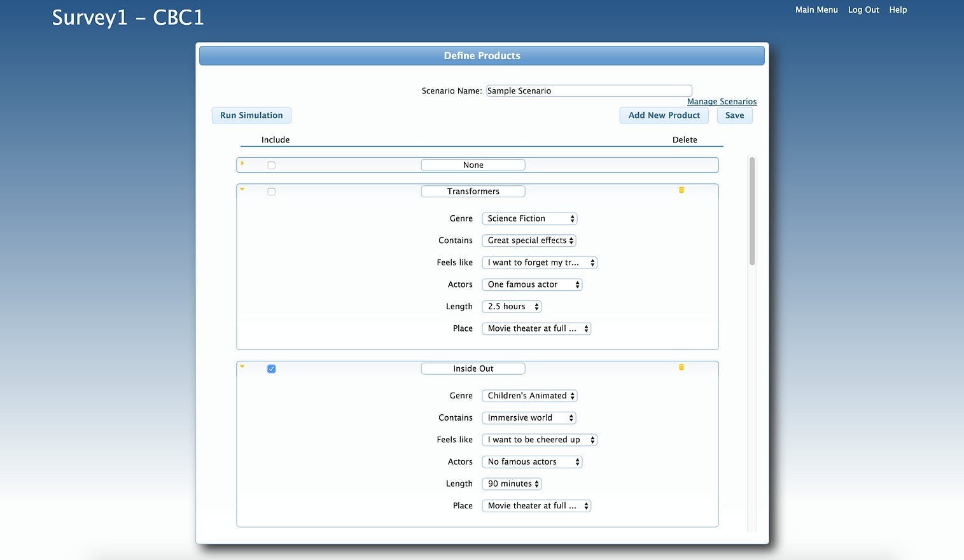Open the Children's Animated Genre dropdown
964x560 pixels.
tap(529, 396)
